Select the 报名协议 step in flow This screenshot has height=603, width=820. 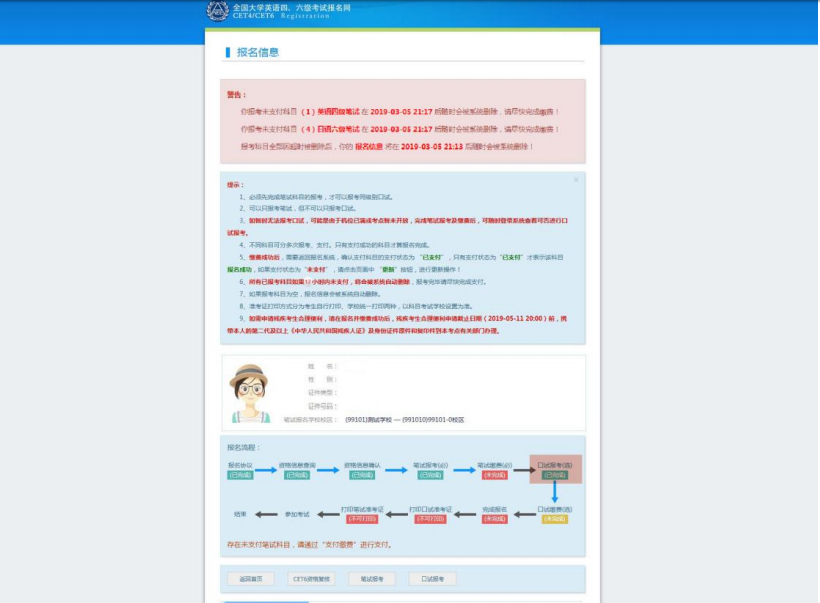(240, 469)
